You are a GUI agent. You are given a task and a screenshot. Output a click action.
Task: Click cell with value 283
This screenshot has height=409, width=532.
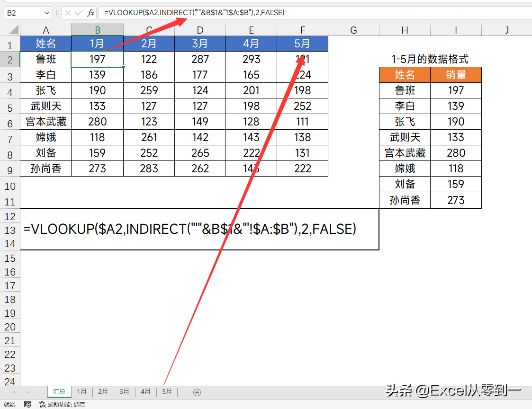click(149, 168)
